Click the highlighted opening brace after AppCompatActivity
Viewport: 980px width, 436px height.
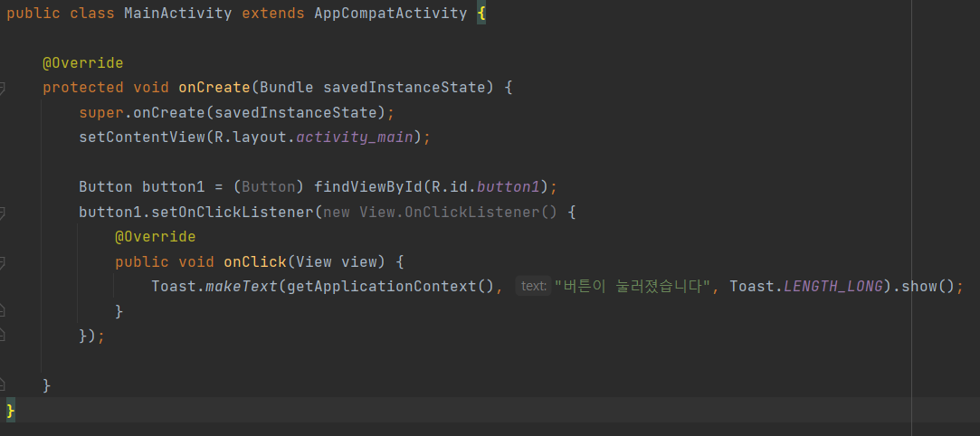click(481, 14)
